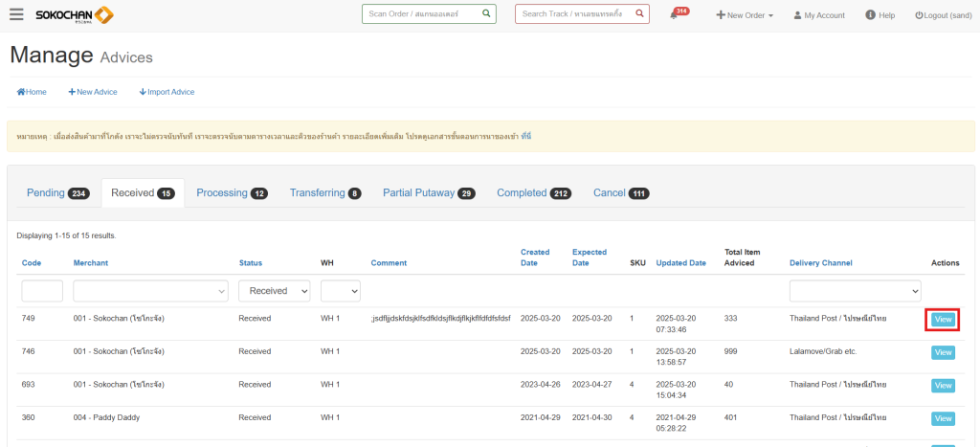Click code cell 749

[x=28, y=318]
